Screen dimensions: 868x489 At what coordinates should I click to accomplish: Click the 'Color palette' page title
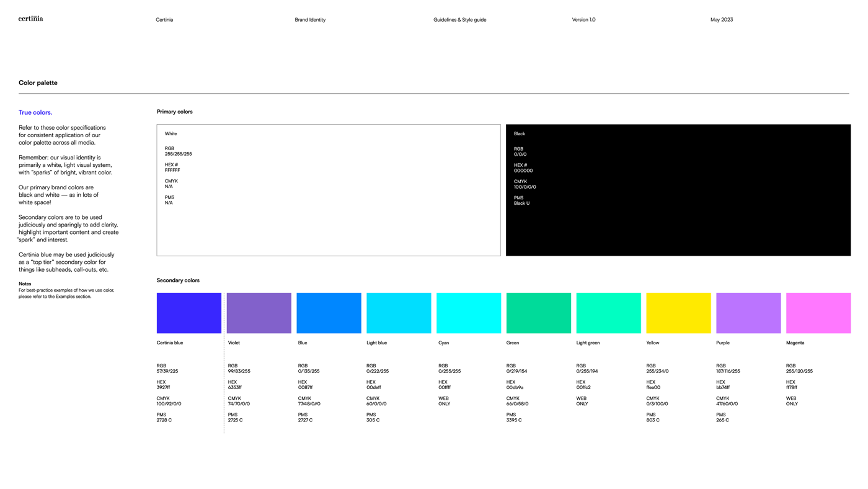click(x=38, y=83)
